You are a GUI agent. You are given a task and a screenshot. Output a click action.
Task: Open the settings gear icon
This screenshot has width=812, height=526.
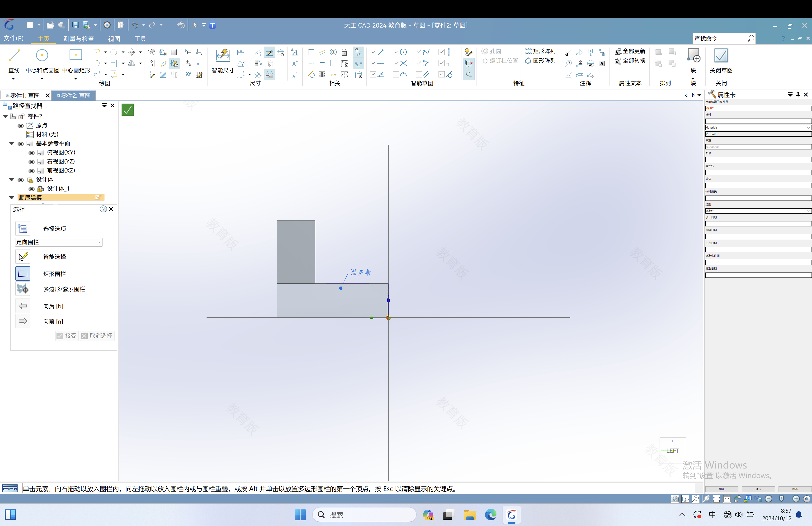click(x=107, y=25)
